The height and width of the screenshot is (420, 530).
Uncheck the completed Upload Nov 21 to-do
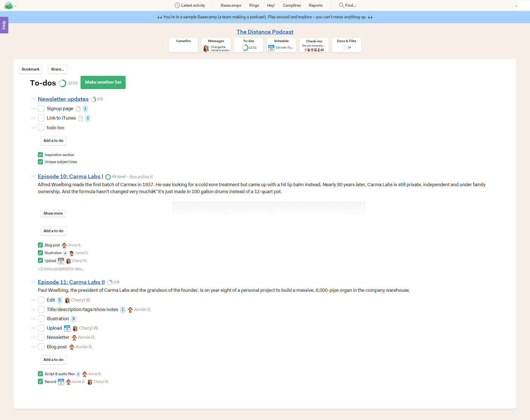(40, 261)
